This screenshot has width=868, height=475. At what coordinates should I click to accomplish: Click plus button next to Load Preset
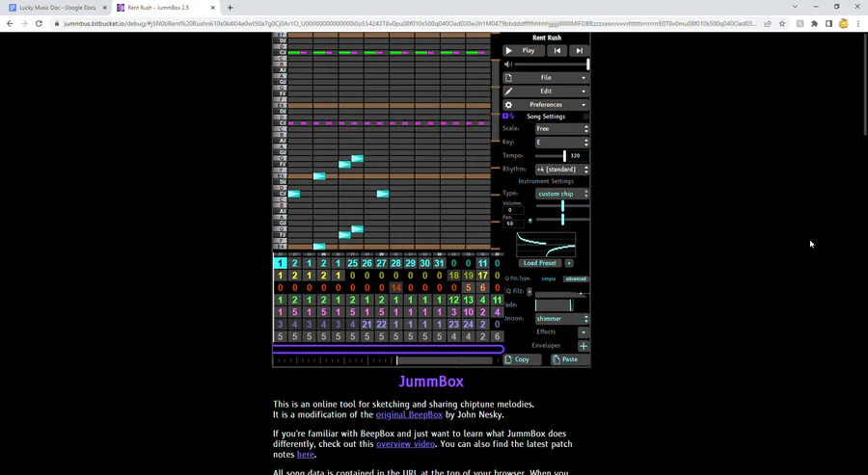[568, 263]
